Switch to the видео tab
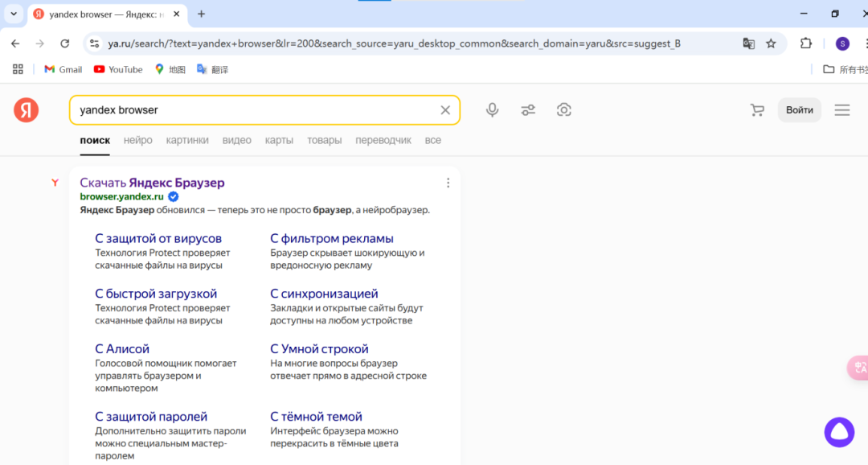The width and height of the screenshot is (868, 465). [237, 140]
